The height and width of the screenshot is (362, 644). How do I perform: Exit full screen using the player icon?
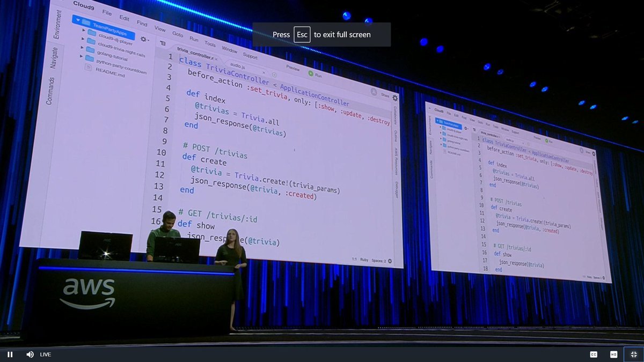[633, 354]
